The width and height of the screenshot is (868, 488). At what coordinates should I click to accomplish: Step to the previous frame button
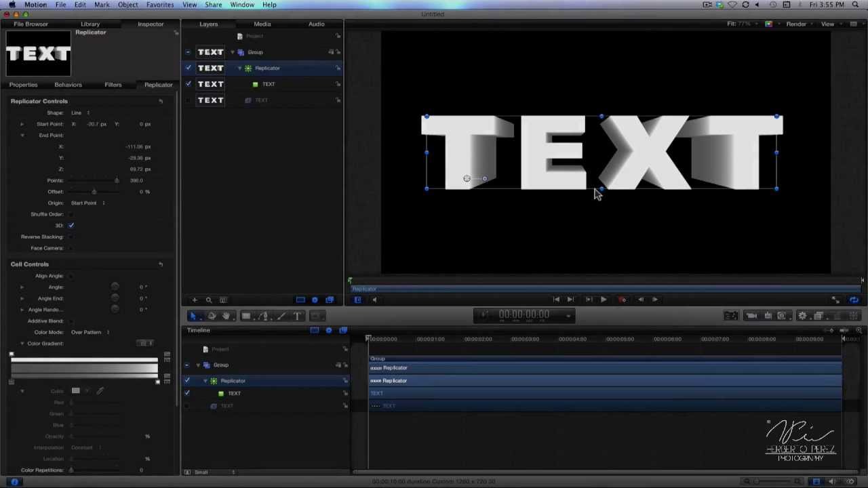click(x=640, y=300)
